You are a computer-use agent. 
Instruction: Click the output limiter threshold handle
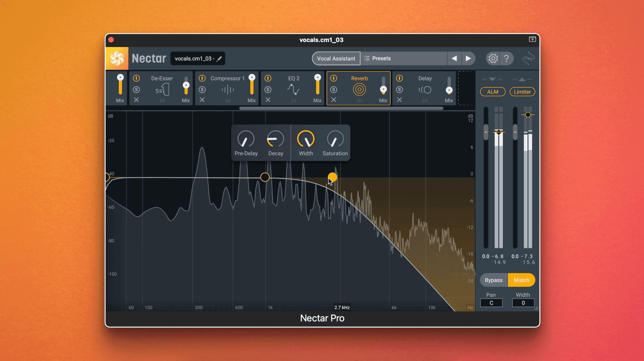(x=528, y=115)
